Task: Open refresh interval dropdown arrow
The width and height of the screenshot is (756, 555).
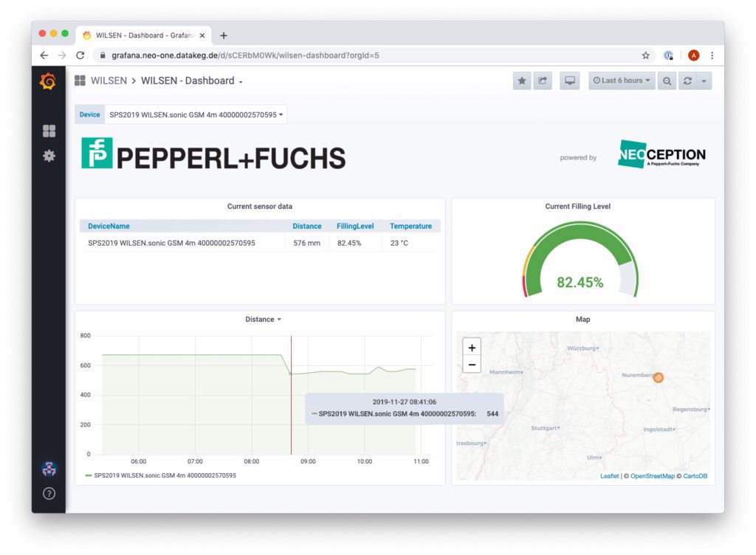Action: pyautogui.click(x=704, y=81)
